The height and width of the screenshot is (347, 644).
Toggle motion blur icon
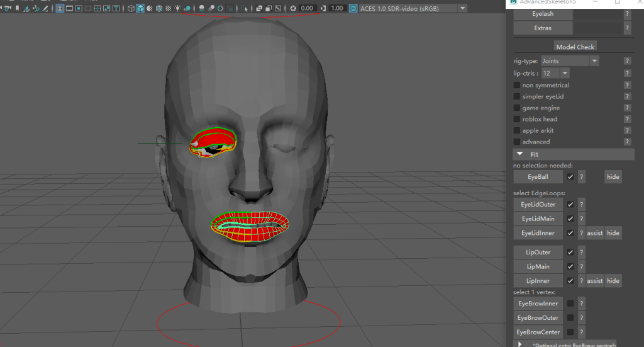pos(211,8)
